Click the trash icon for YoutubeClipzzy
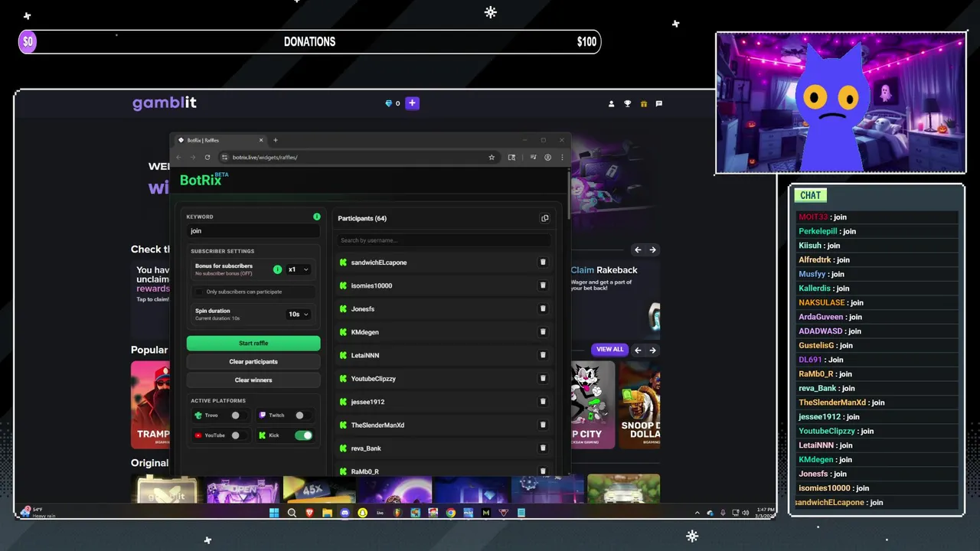 point(543,378)
